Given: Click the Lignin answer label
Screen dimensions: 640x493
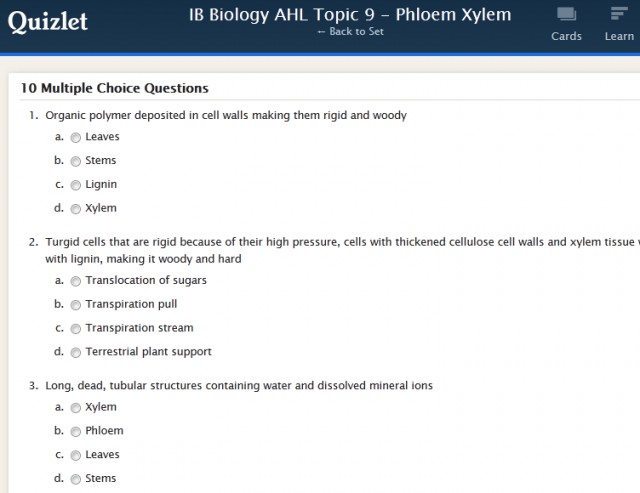Looking at the screenshot, I should 101,185.
